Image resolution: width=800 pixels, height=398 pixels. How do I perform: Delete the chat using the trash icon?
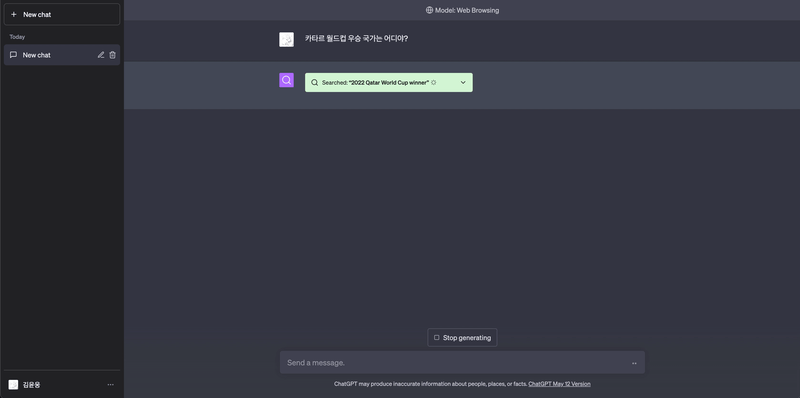tap(113, 55)
